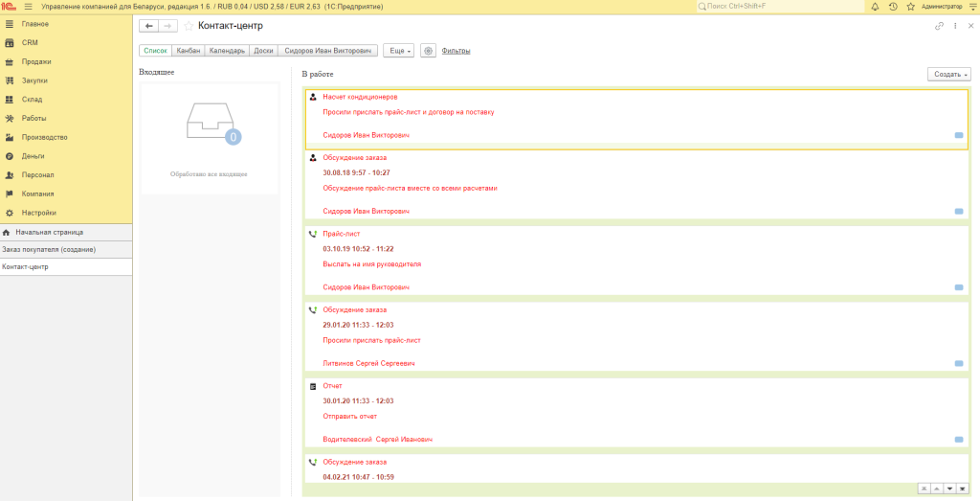The image size is (980, 501).
Task: Open the hamburger main menu icon
Action: coord(28,7)
